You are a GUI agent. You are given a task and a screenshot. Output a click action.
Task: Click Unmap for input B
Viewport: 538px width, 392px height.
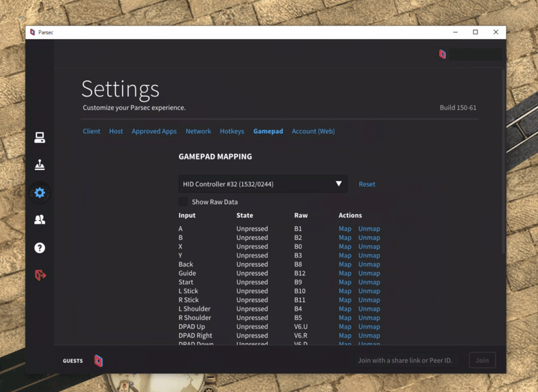369,237
